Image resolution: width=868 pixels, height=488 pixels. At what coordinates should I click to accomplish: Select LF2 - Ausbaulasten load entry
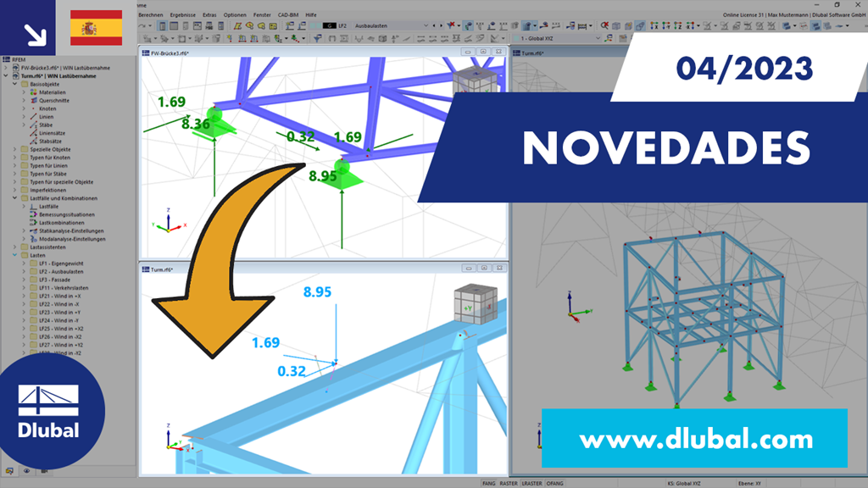(x=61, y=272)
